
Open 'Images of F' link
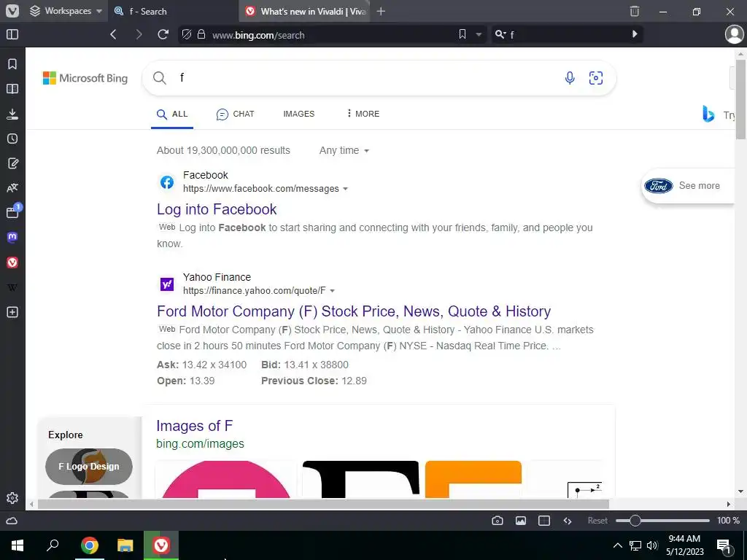194,426
